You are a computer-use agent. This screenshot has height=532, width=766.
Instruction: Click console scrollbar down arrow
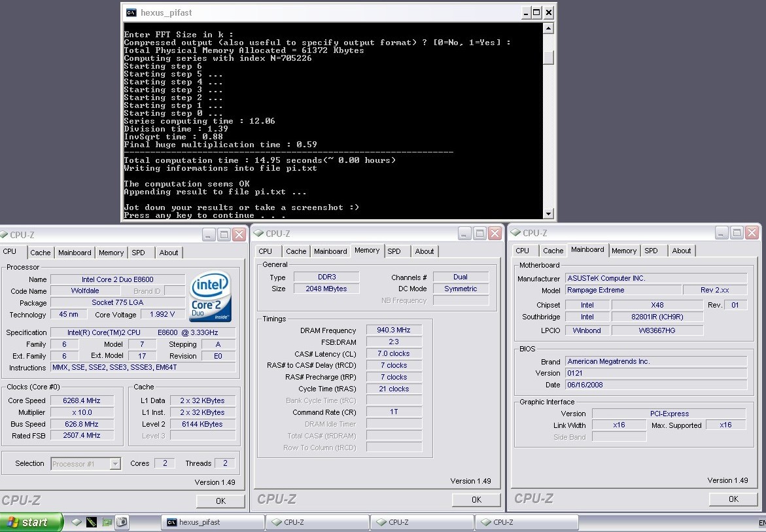(x=548, y=213)
